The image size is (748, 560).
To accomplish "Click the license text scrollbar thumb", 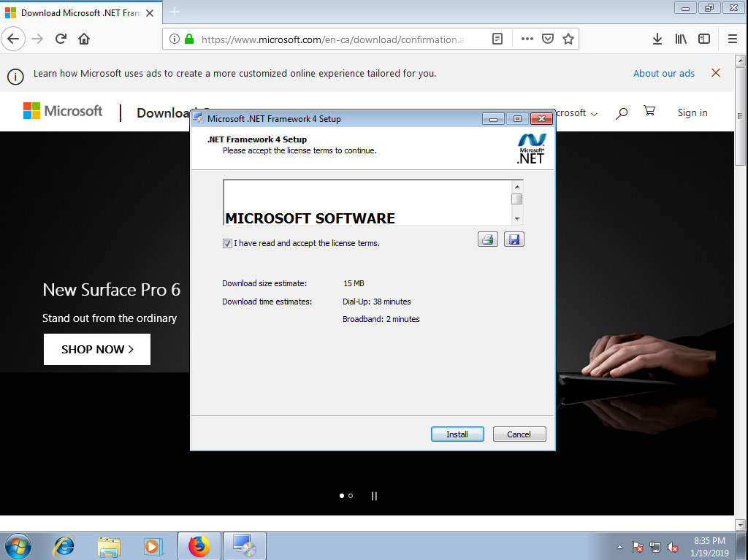I will pos(516,199).
